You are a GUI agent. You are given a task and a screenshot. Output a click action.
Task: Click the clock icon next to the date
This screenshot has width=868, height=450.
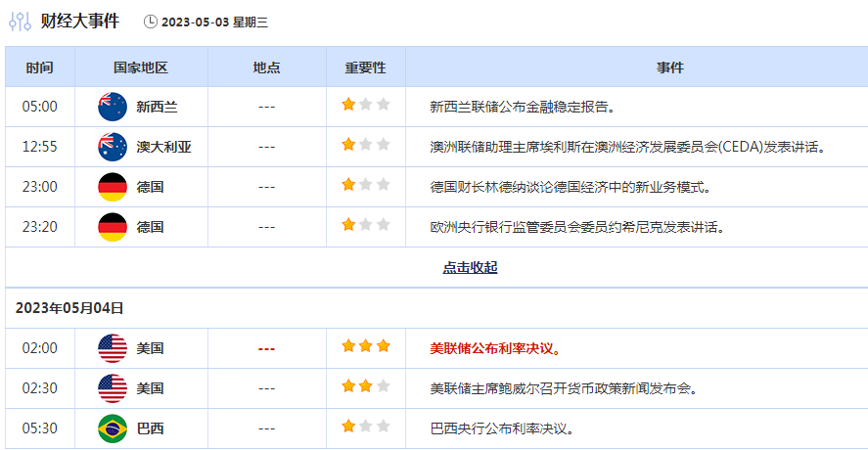point(150,22)
